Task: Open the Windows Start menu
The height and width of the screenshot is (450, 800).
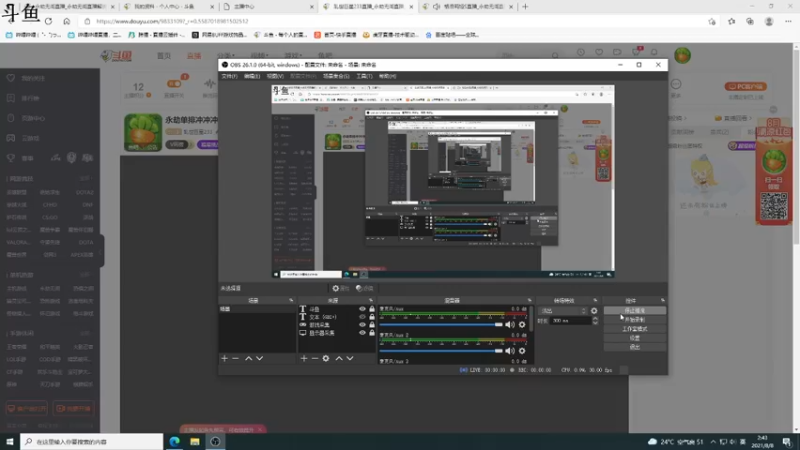Action: coord(10,441)
